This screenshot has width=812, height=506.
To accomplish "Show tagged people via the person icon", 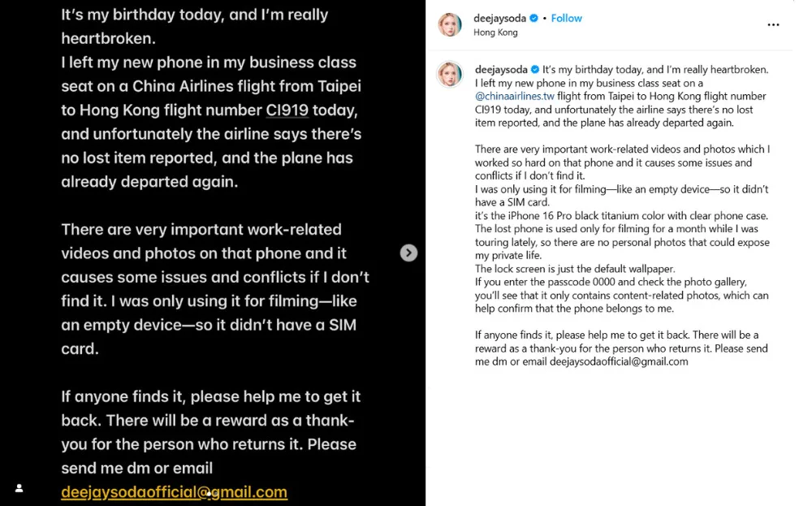I will (19, 488).
